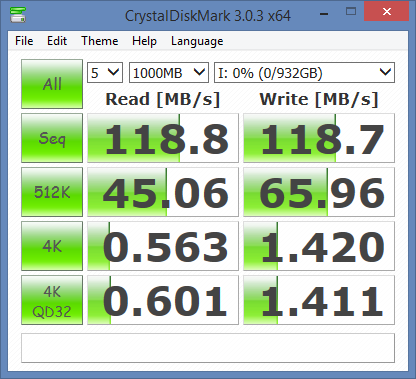Start the Seq benchmark test
Screen dimensions: 416x379
(52, 138)
